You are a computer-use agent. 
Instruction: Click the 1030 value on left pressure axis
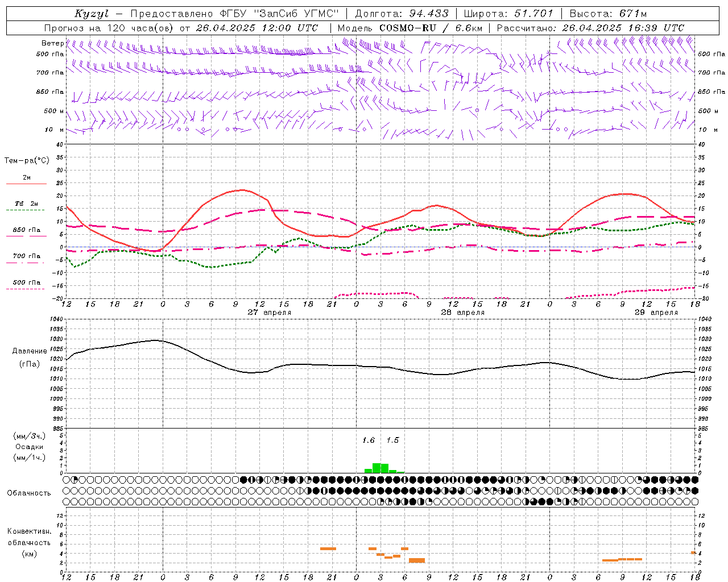(56, 339)
